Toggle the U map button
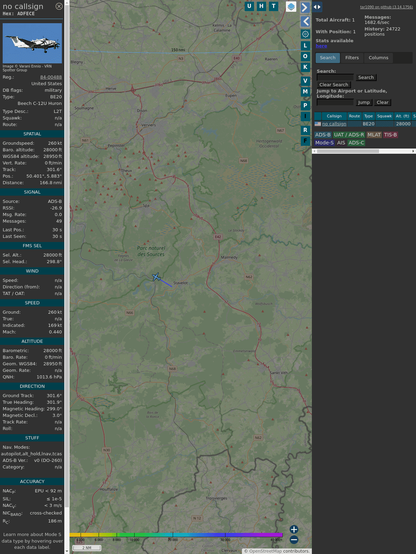The image size is (416, 554). point(250,6)
